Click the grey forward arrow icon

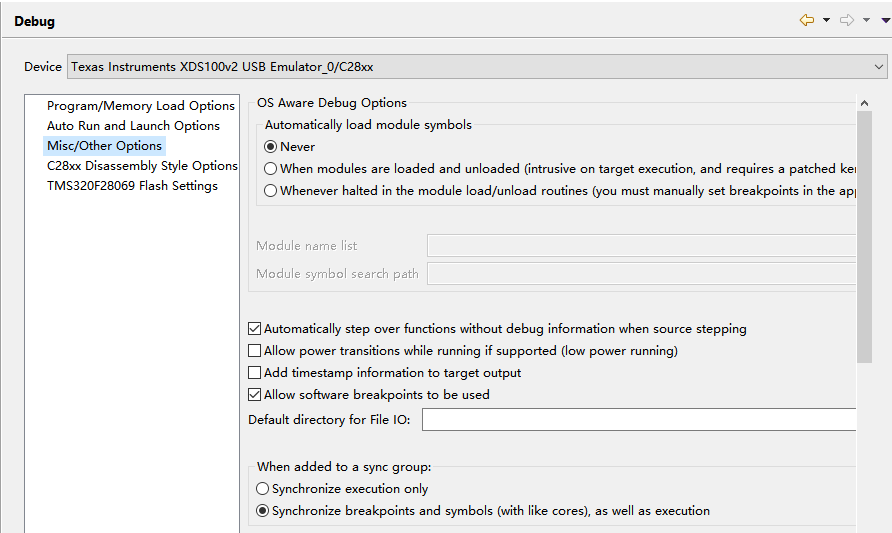[x=847, y=20]
